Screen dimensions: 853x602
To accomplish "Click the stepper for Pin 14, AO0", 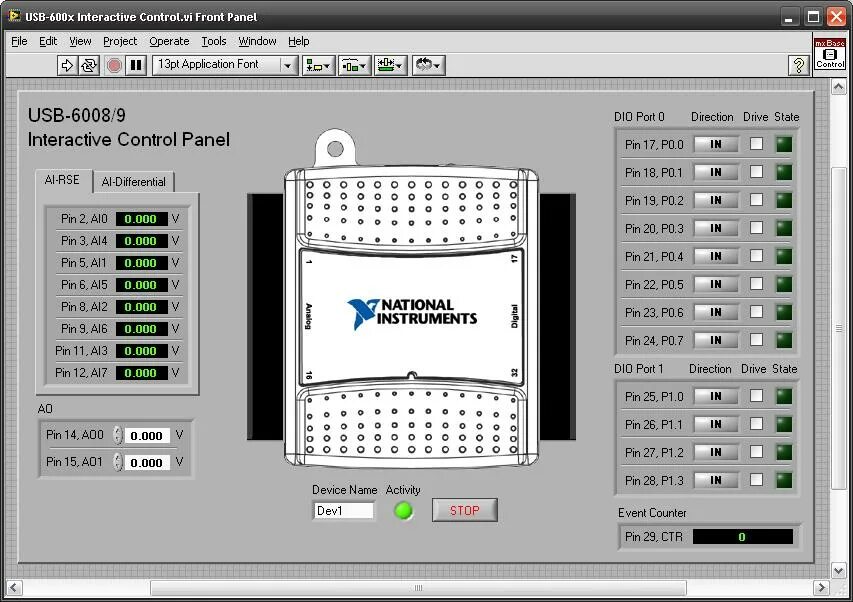I will coord(118,435).
